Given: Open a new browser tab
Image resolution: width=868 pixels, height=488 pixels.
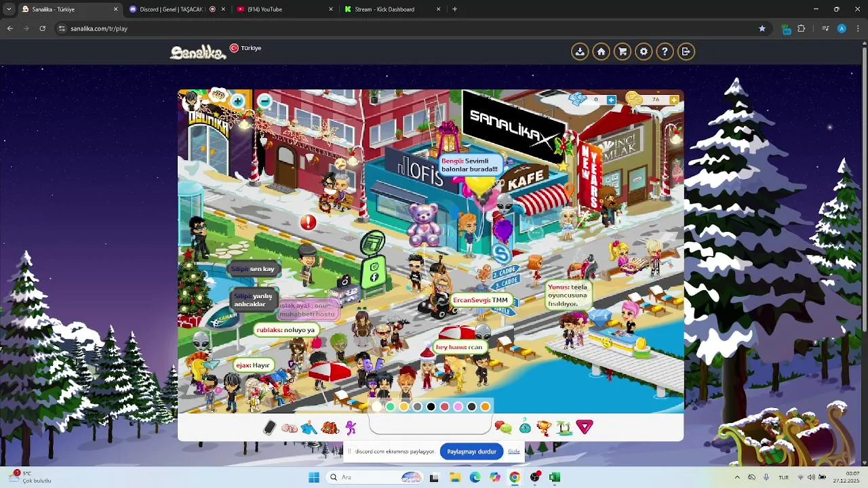Looking at the screenshot, I should tap(454, 9).
